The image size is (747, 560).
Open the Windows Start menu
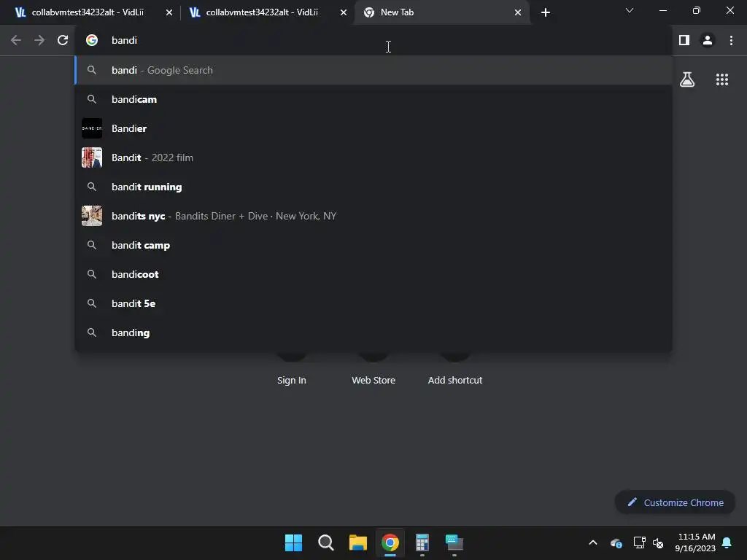point(293,542)
